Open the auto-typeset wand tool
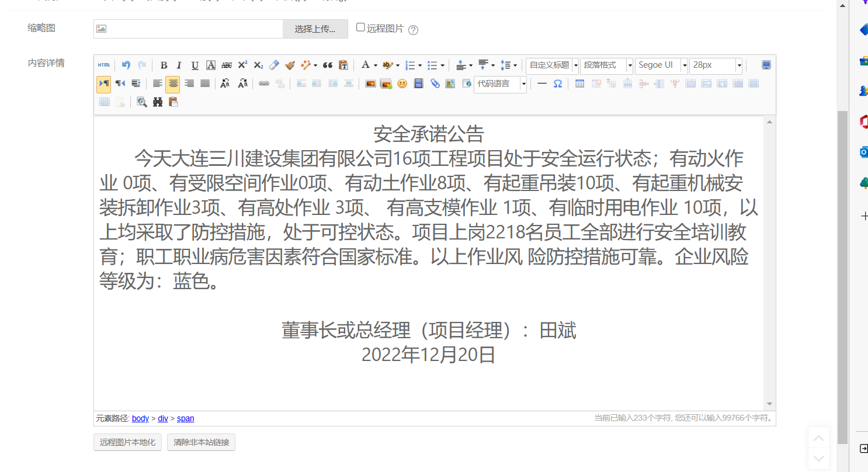The image size is (868, 472). click(x=306, y=65)
